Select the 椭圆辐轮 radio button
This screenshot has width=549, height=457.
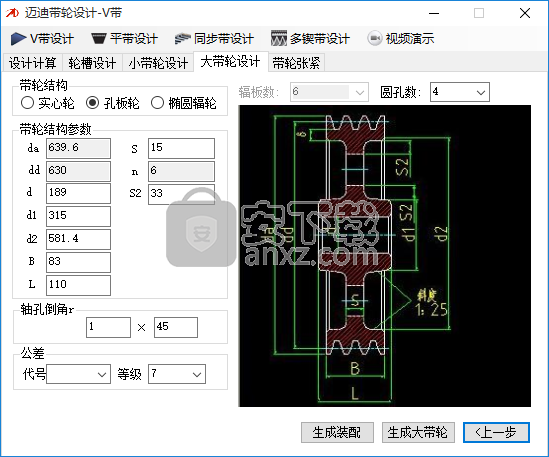click(x=157, y=103)
